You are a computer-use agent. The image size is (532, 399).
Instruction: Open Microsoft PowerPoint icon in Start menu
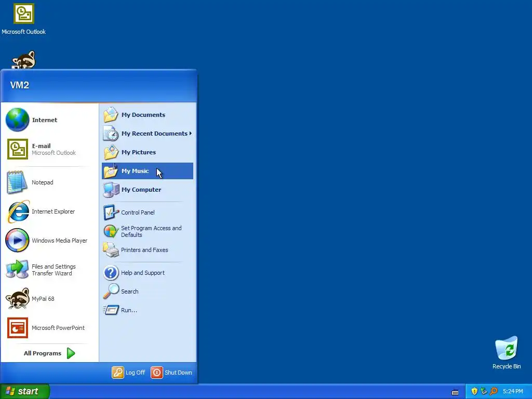coord(17,328)
